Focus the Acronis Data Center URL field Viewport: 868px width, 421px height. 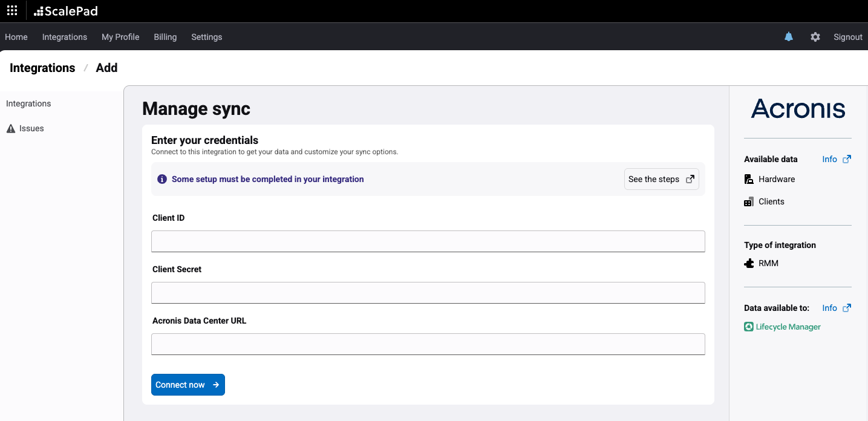tap(428, 344)
